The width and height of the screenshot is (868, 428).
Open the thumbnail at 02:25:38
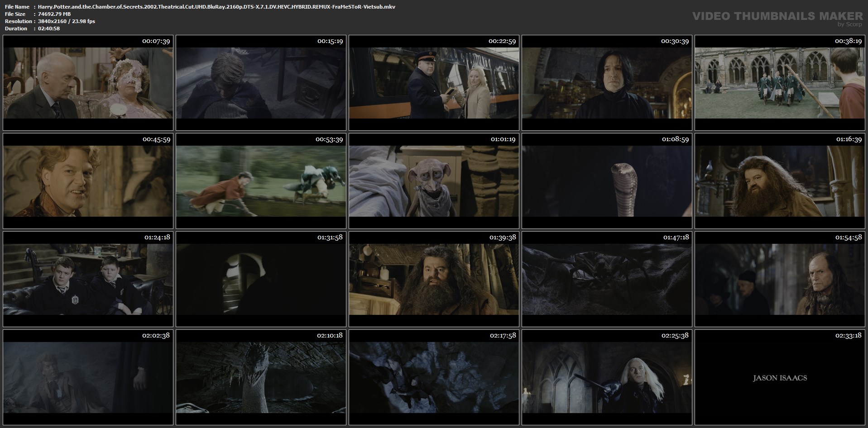[x=607, y=377]
